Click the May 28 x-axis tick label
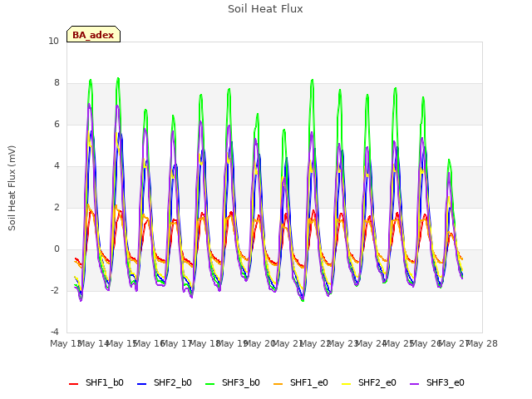This screenshot has height=399, width=532. (482, 343)
